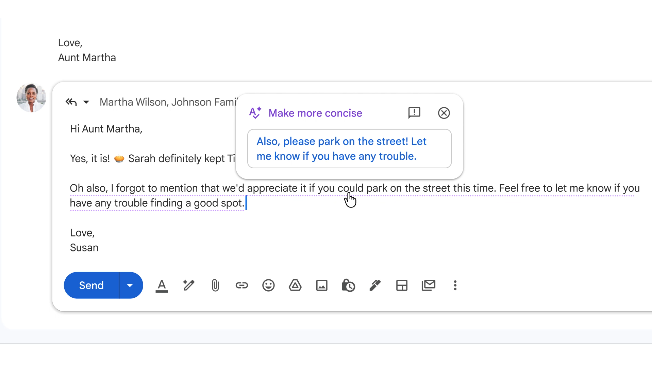Toggle confidential mode lock-clock icon
Viewport: 658px width, 374px height.
point(348,285)
